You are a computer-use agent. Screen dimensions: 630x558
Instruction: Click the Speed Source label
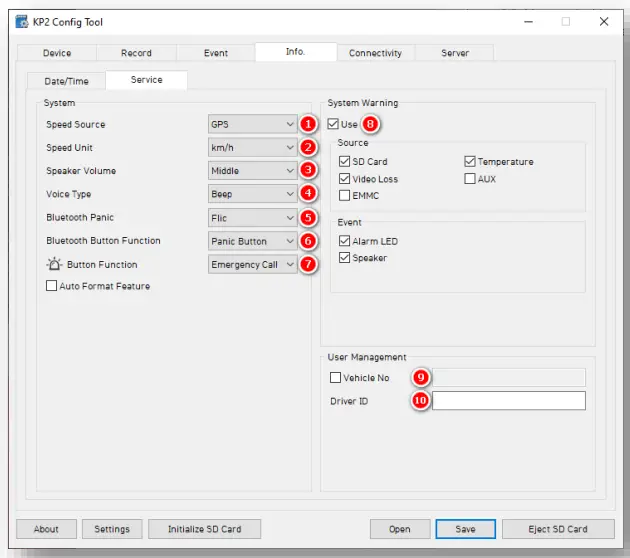tap(76, 125)
